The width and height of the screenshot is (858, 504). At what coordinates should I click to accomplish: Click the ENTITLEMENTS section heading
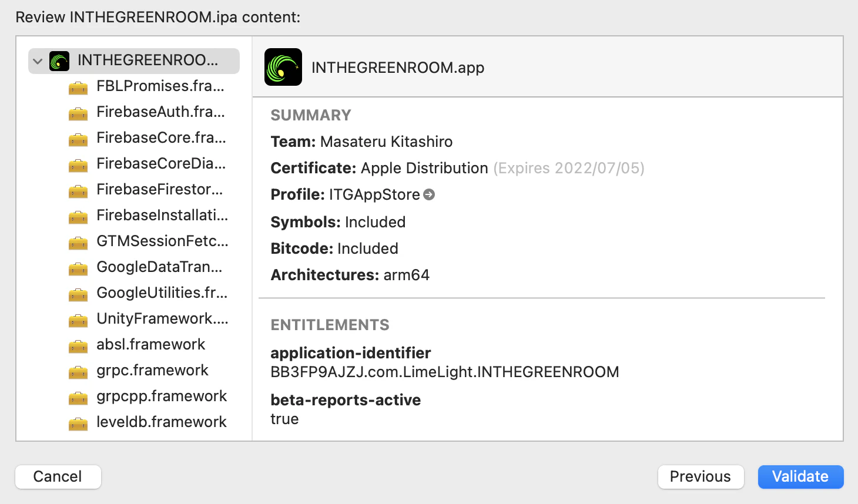(330, 325)
